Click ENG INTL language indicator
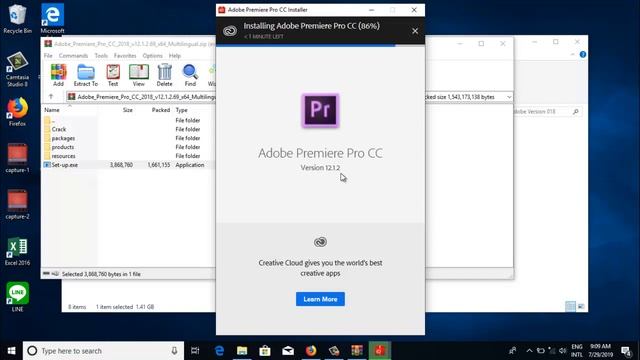Viewport: 640px width, 360px height. click(x=577, y=351)
